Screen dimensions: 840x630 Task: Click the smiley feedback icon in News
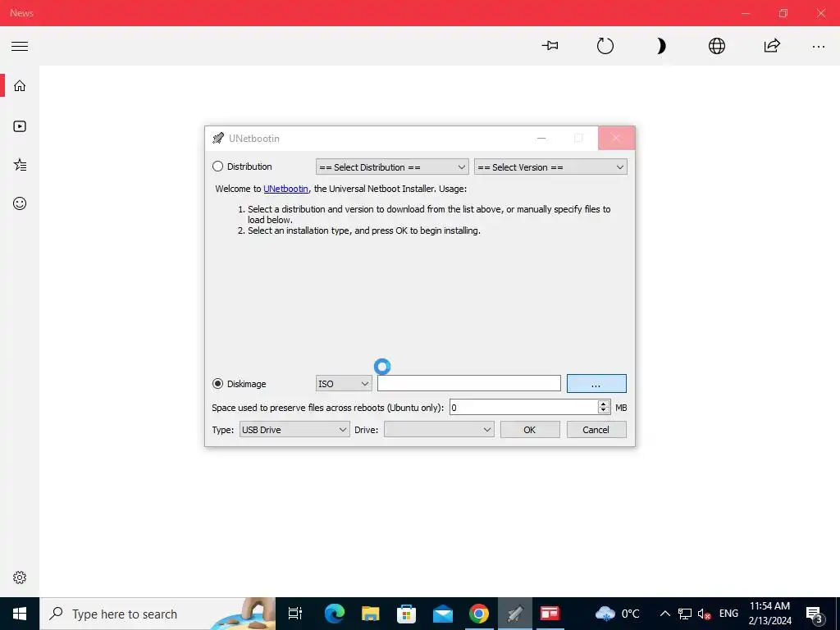pos(20,203)
